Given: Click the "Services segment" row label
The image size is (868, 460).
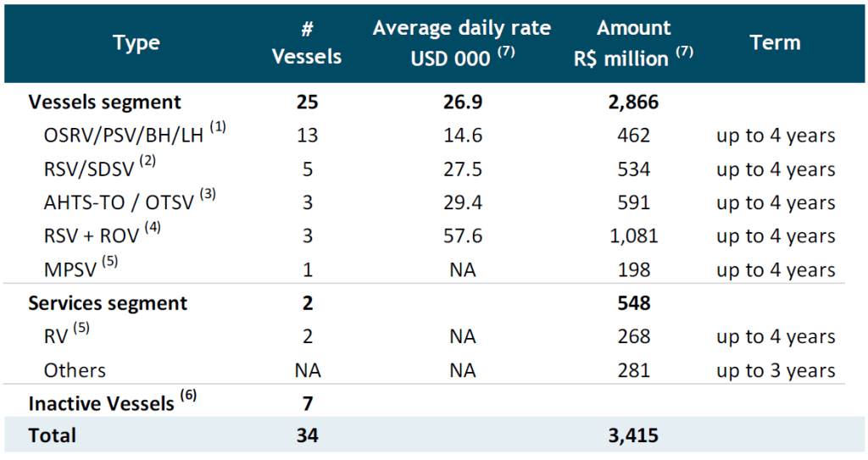Looking at the screenshot, I should (x=108, y=303).
